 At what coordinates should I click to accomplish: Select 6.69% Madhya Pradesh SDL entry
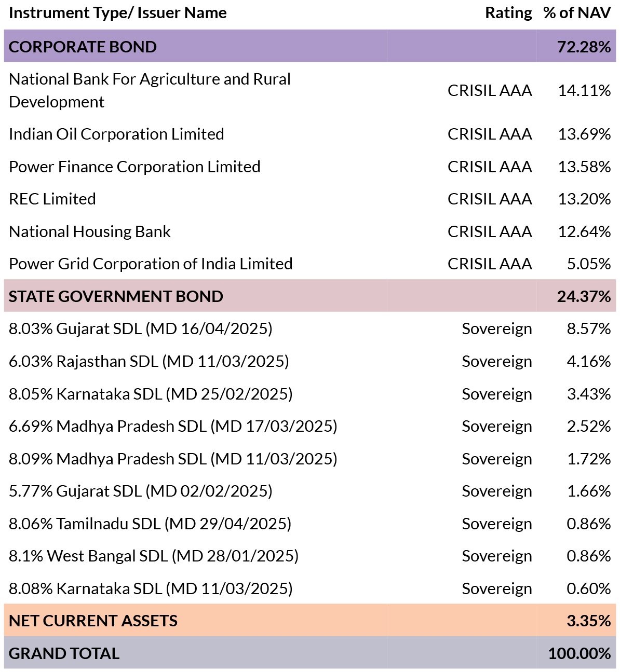[x=173, y=426]
